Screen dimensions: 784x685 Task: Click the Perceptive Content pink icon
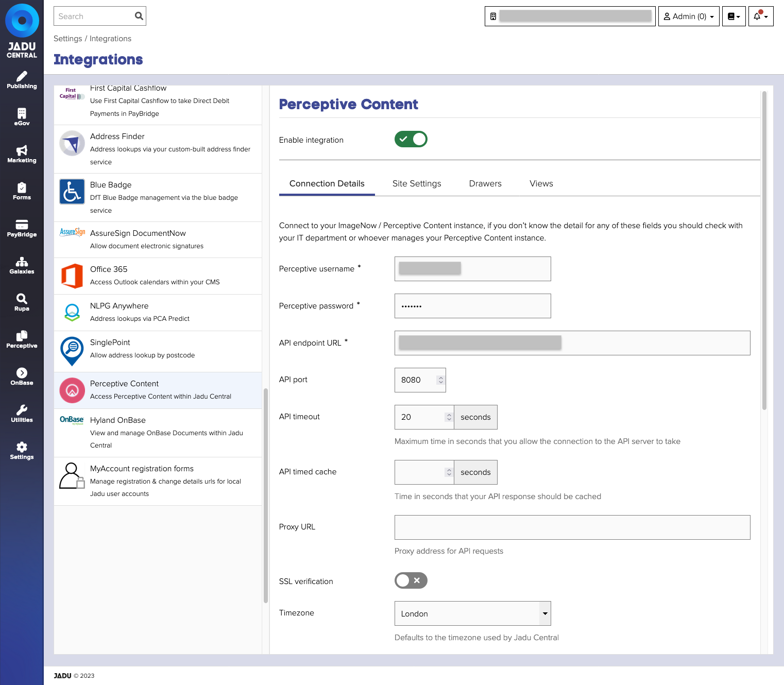click(x=72, y=390)
